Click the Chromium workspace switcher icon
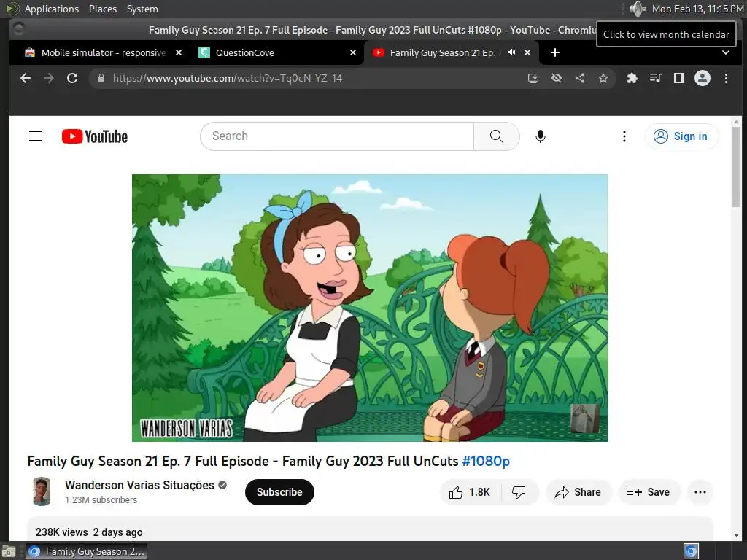This screenshot has height=560, width=747. point(691,551)
